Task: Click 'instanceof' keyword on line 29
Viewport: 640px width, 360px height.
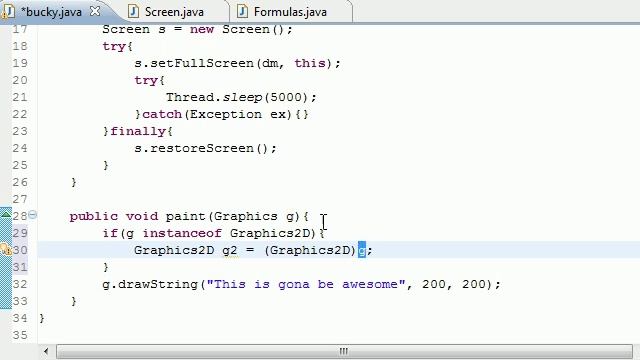Action: click(x=182, y=233)
